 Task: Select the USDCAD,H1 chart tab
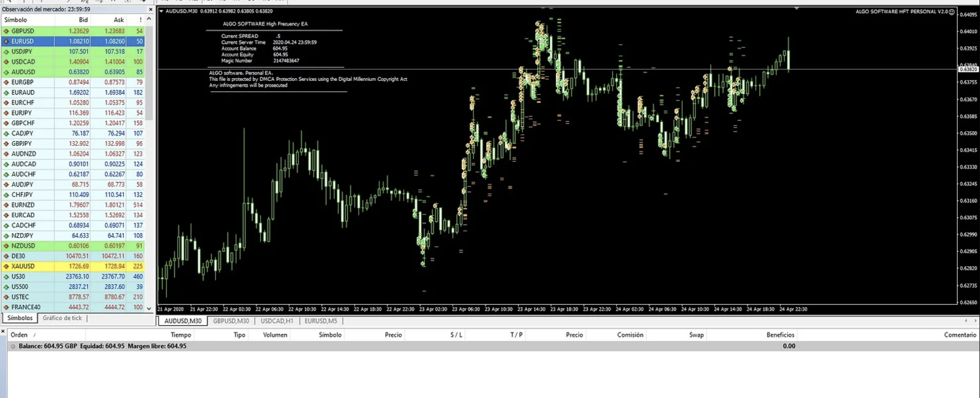[277, 321]
